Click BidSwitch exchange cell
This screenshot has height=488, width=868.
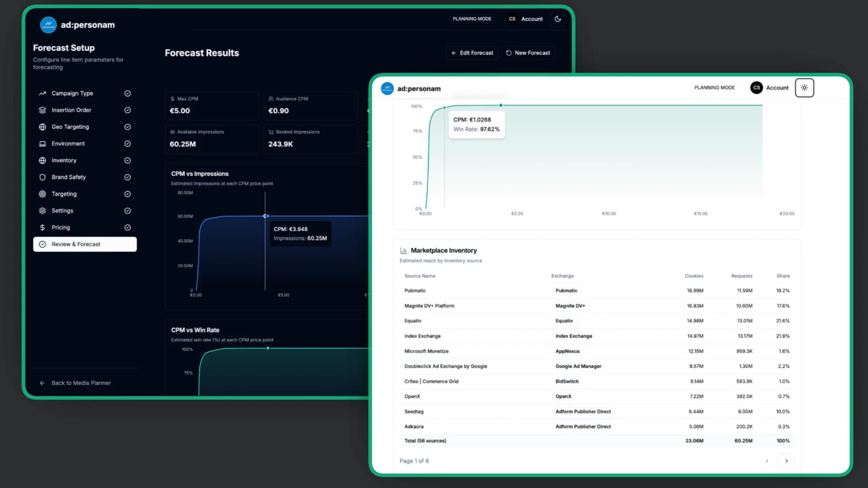[x=567, y=381]
